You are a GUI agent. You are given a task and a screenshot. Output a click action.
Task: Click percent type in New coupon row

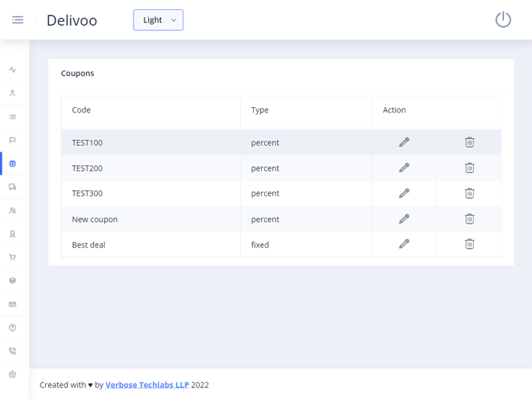coord(306,219)
